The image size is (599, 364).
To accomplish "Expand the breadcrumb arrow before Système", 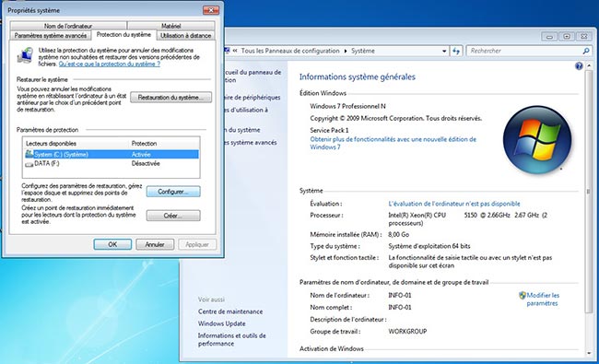I will point(346,51).
